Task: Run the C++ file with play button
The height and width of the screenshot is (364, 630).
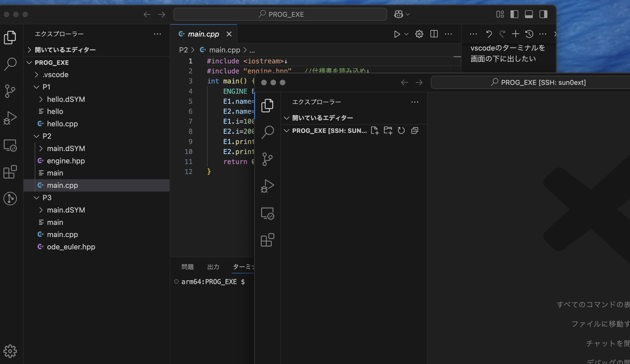Action: [397, 34]
